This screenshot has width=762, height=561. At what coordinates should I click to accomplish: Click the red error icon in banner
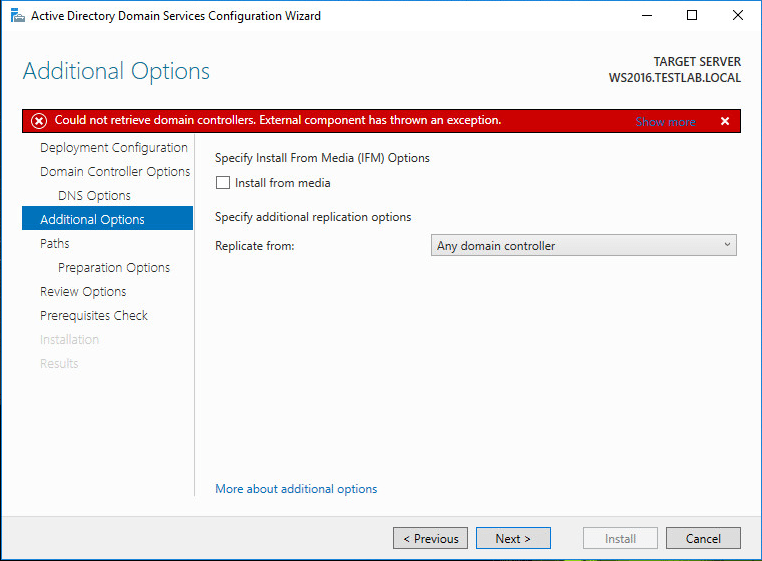pos(39,121)
